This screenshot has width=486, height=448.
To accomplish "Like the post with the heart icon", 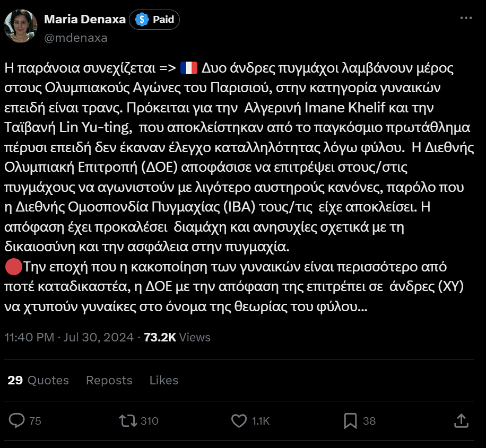I will (239, 420).
